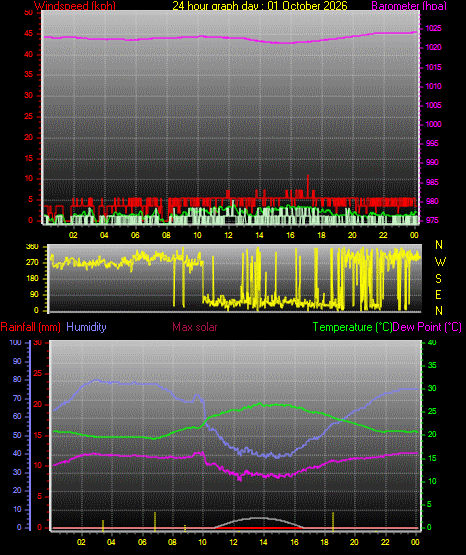The width and height of the screenshot is (466, 555).
Task: Click the E compass direction label
Action: pos(438,294)
